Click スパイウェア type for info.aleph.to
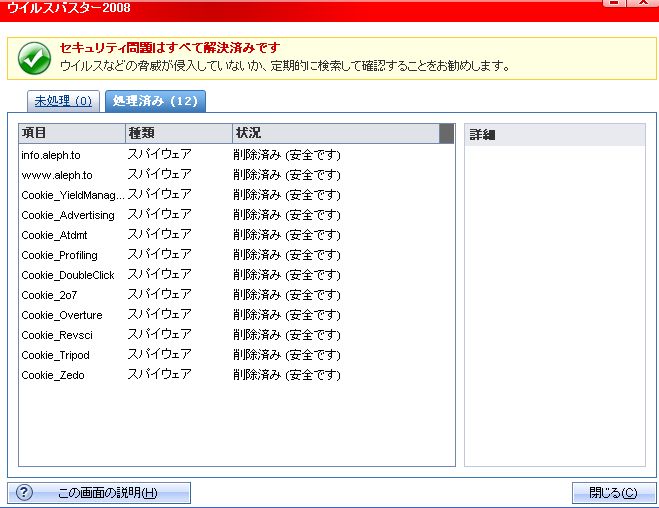The height and width of the screenshot is (508, 659). tap(159, 155)
